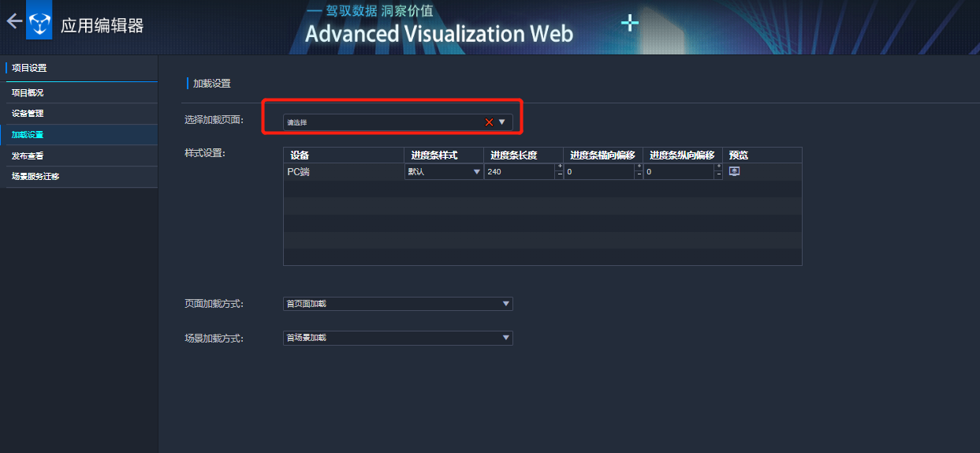Click the 进度条样式 column header
Screen dimensions: 980x453
pyautogui.click(x=444, y=155)
